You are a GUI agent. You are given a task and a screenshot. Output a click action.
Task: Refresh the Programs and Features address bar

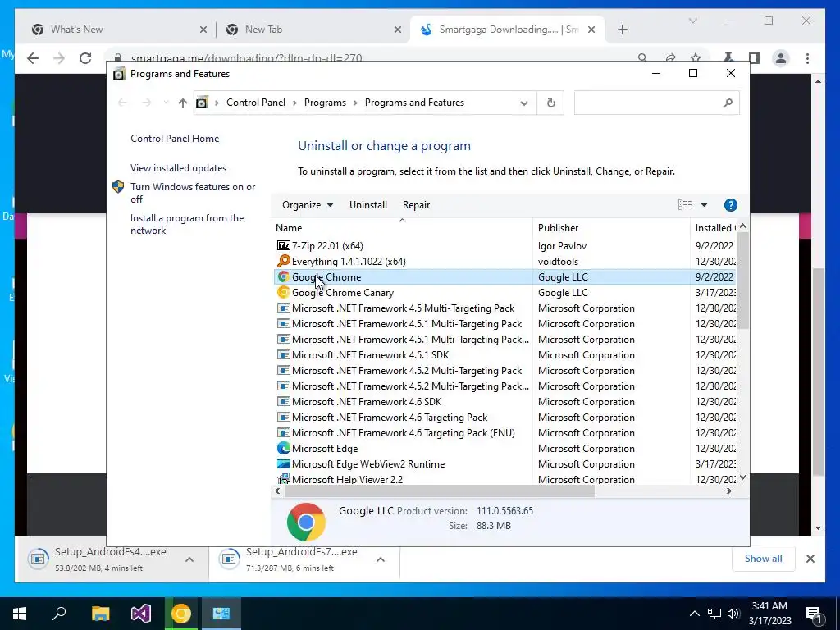click(x=550, y=103)
